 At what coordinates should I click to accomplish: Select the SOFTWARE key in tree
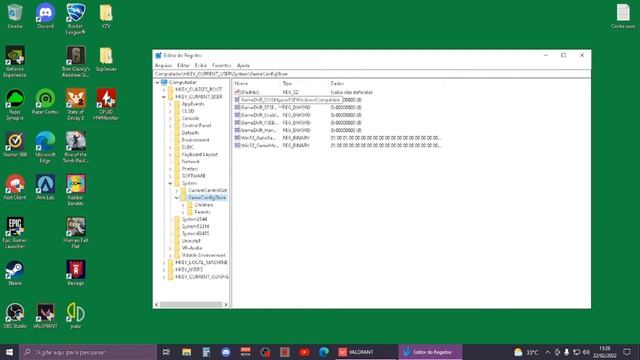(x=193, y=176)
